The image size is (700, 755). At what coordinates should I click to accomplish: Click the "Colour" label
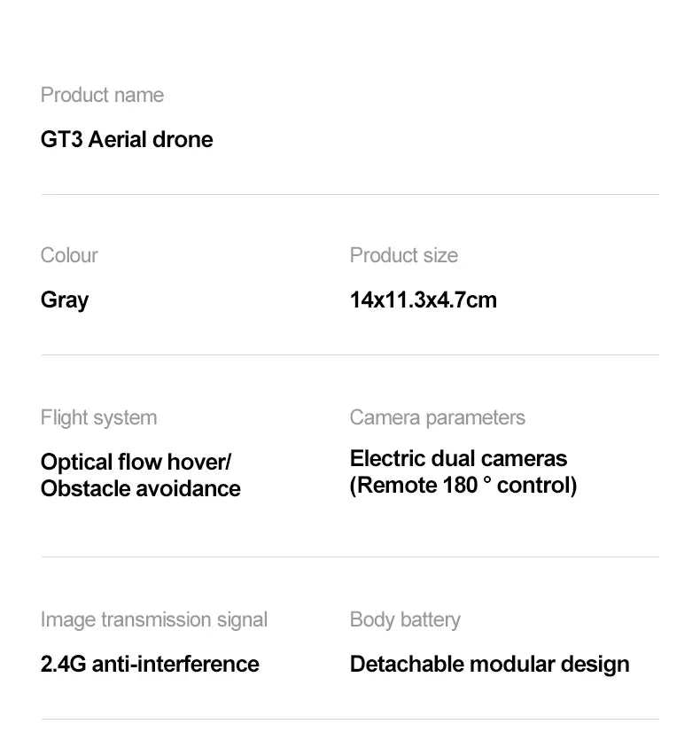click(x=69, y=255)
